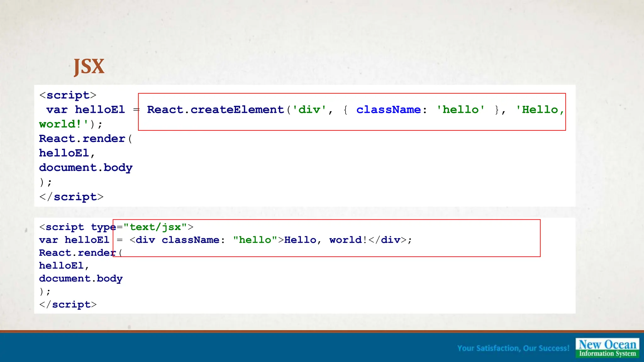The height and width of the screenshot is (362, 644).
Task: Click the 'Your Satisfaction, Our Success!' slogan
Action: 513,348
